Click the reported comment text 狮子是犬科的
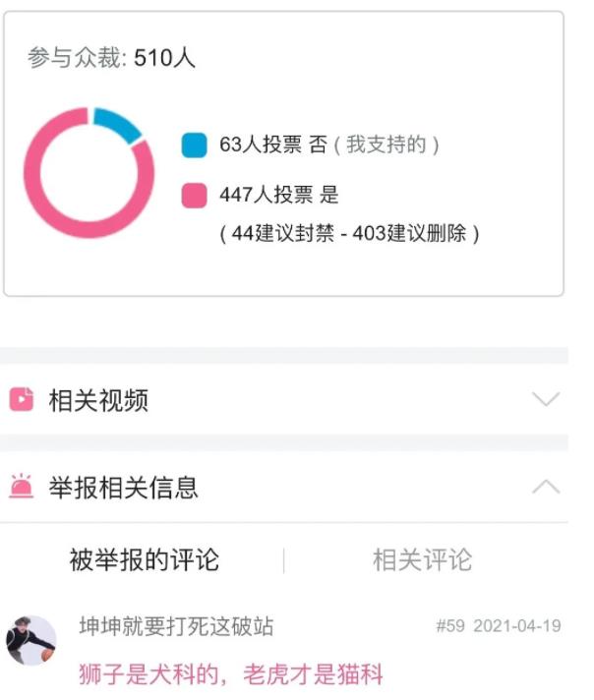 point(230,674)
